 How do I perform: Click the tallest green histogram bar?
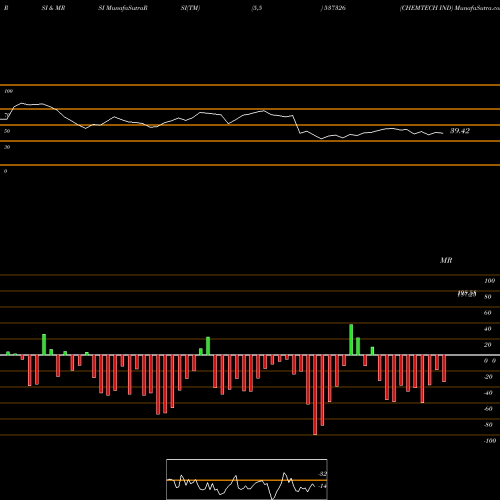point(351,339)
